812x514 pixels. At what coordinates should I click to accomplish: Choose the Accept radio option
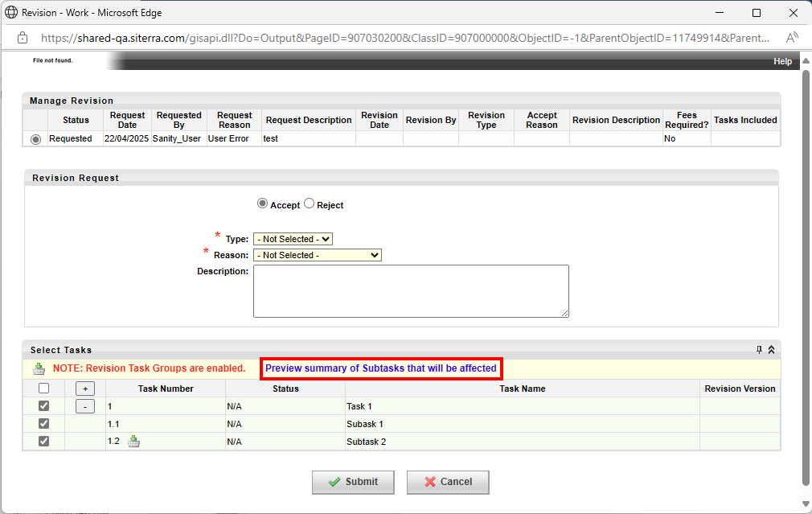pos(263,204)
